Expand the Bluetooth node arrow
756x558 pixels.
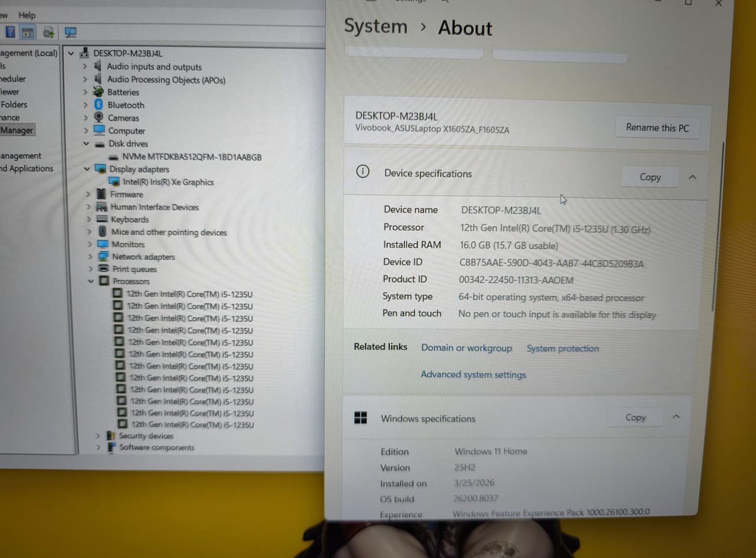tap(86, 105)
